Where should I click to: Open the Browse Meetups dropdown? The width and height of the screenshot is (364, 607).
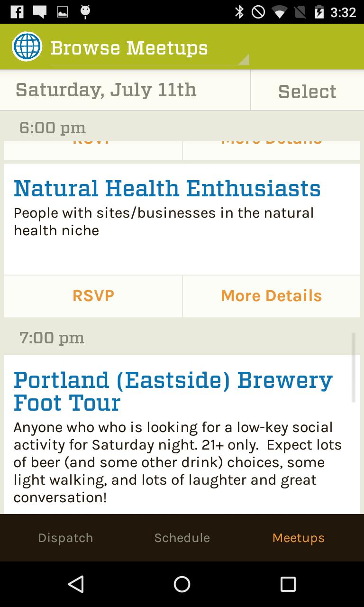pos(149,48)
